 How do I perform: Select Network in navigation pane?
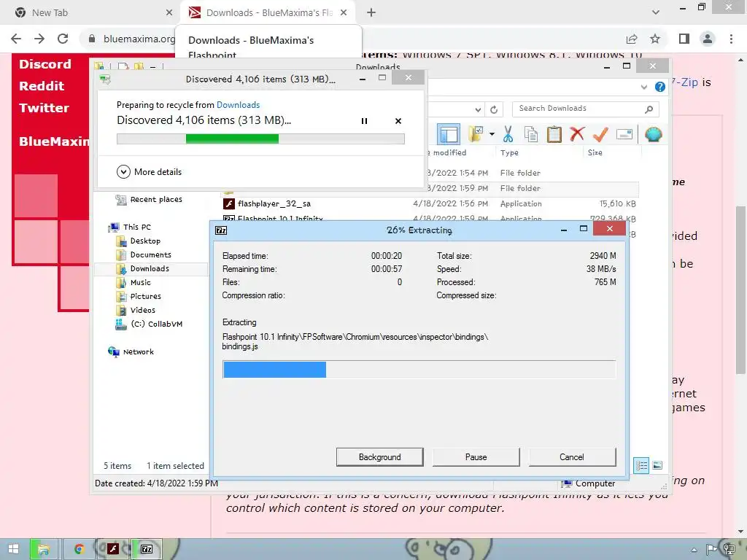click(131, 352)
